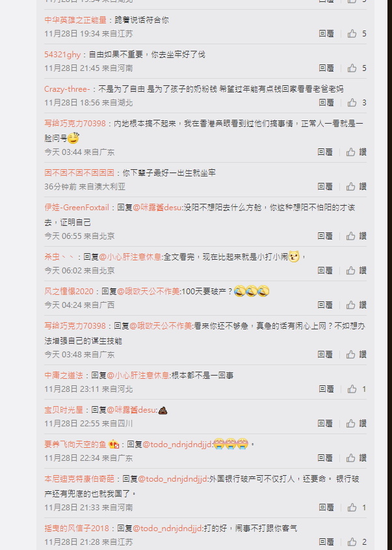Viewport: 392px width, 550px height.
Task: Reply to 54321ghy's comment
Action: (326, 68)
